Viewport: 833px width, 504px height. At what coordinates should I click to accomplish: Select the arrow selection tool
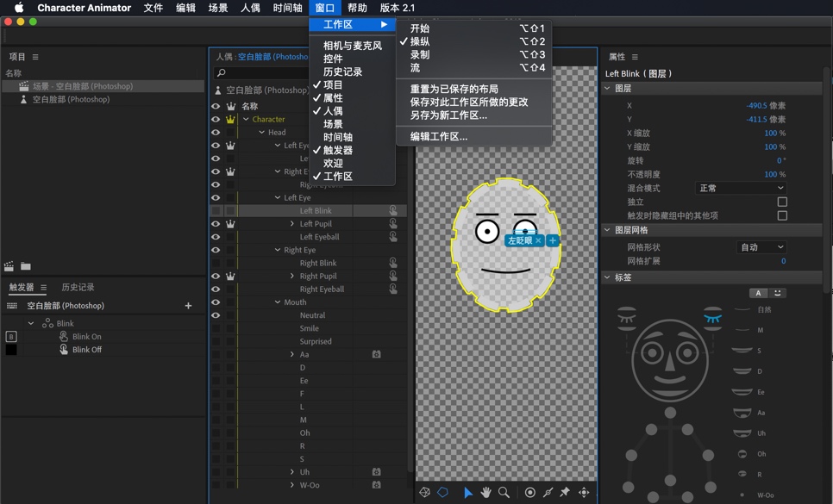(468, 492)
